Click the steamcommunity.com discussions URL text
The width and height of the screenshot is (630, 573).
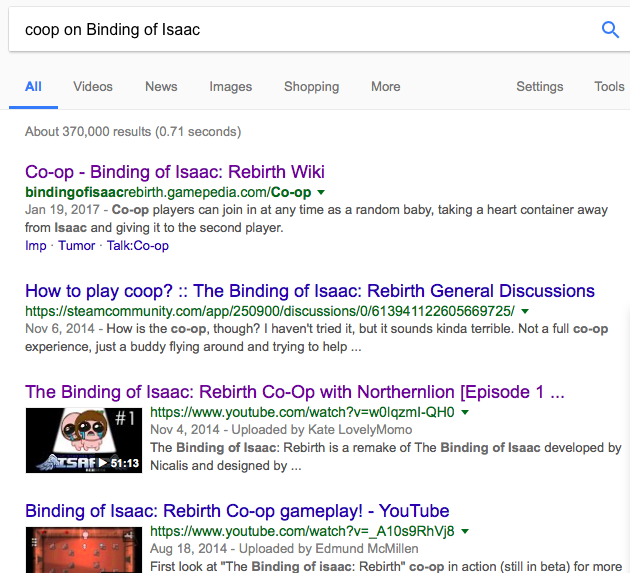pyautogui.click(x=270, y=311)
